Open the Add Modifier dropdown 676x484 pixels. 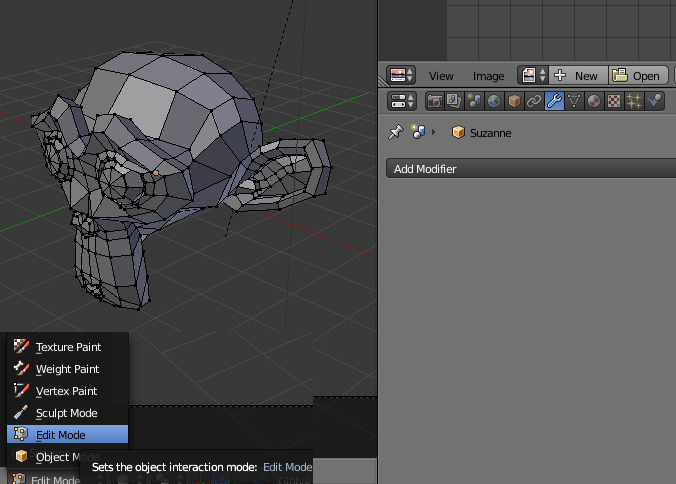(531, 169)
